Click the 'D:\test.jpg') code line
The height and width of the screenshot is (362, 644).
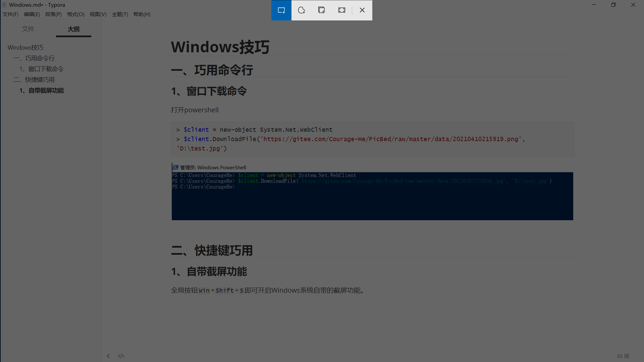tap(202, 148)
